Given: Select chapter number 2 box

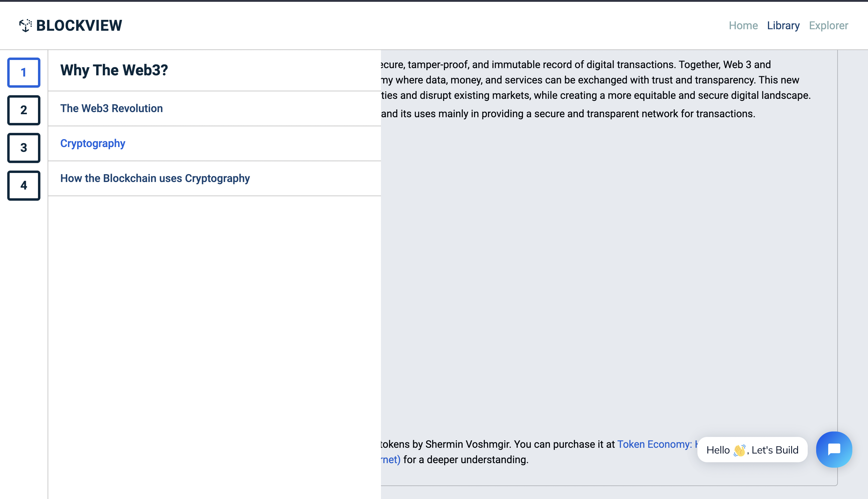Looking at the screenshot, I should click(x=24, y=110).
